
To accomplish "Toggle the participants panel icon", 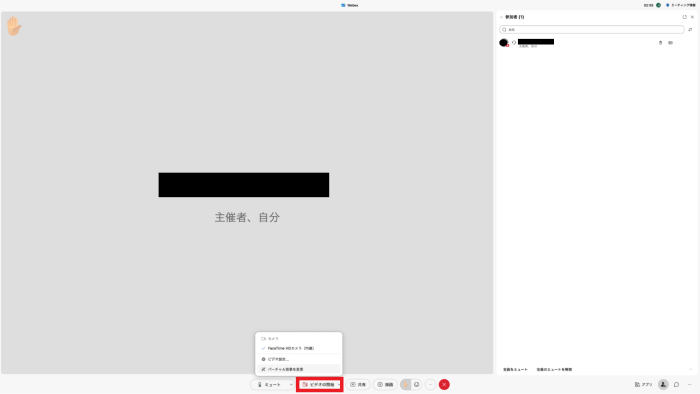I will click(x=663, y=384).
